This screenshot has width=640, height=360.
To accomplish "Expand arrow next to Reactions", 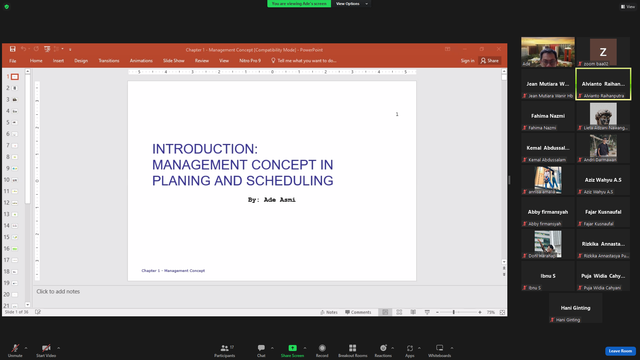I will point(393,348).
